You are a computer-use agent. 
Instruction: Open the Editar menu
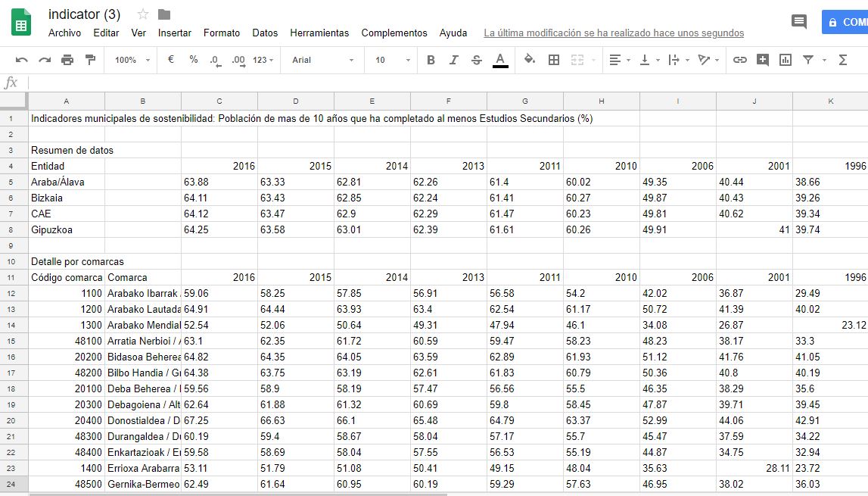106,33
